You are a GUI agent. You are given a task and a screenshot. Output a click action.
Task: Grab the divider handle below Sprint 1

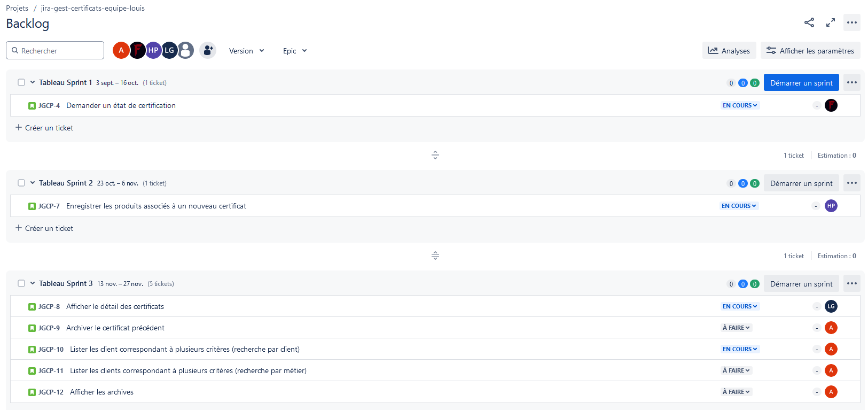click(x=435, y=155)
